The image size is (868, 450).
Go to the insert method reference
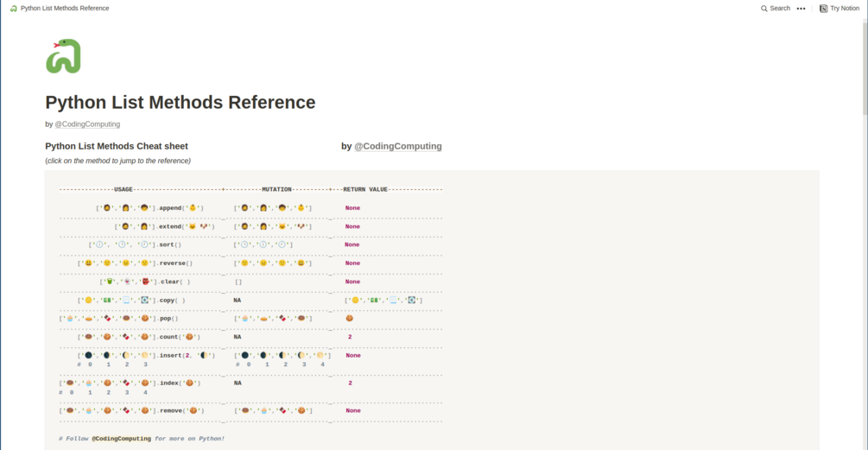point(173,355)
